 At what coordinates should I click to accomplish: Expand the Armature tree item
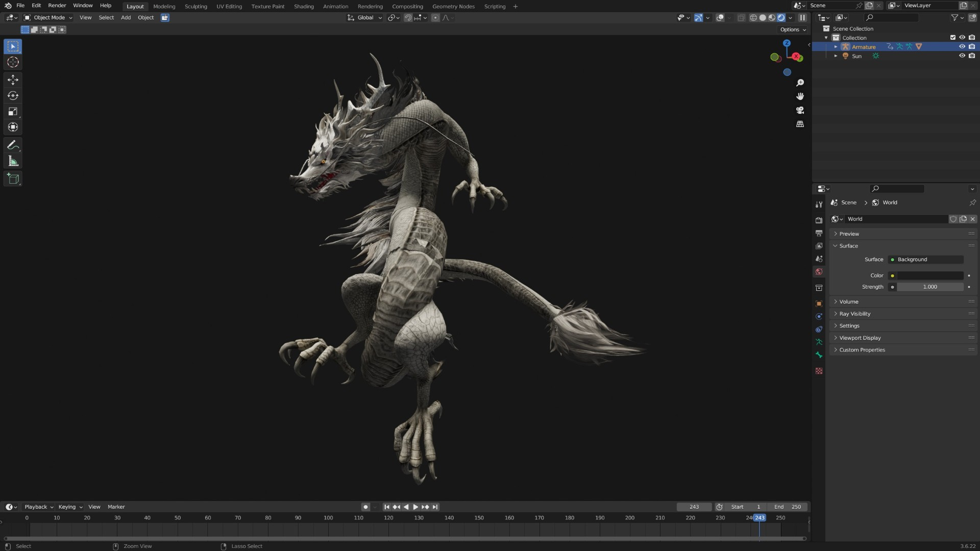click(x=836, y=46)
